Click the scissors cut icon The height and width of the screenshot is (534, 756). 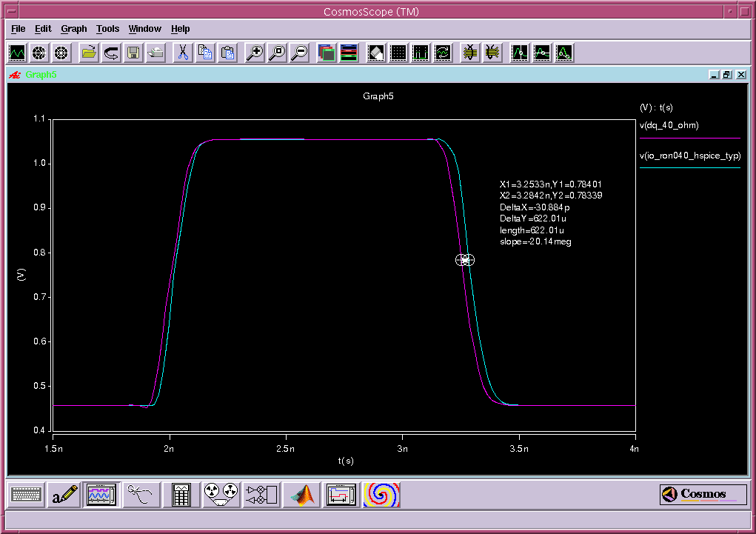click(x=183, y=53)
